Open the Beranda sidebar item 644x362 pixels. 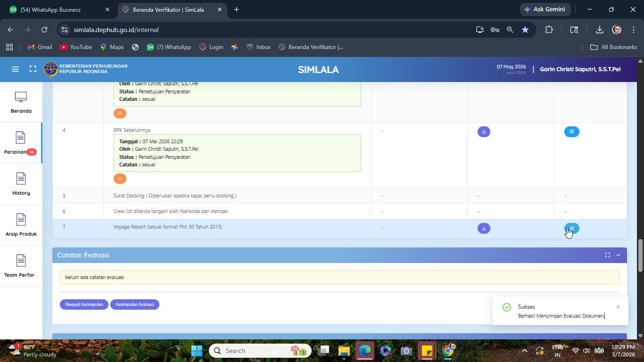pyautogui.click(x=21, y=102)
